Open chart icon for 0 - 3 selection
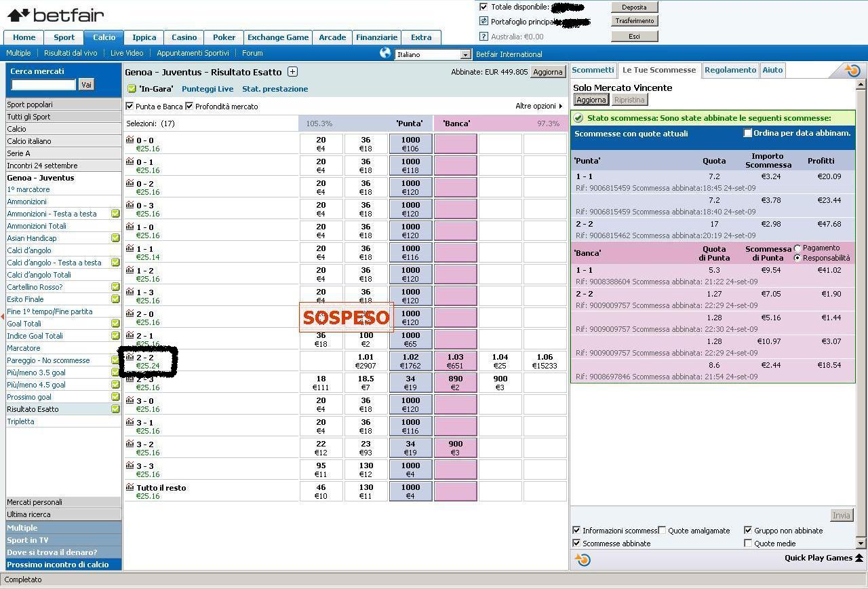The height and width of the screenshot is (589, 868). click(130, 205)
